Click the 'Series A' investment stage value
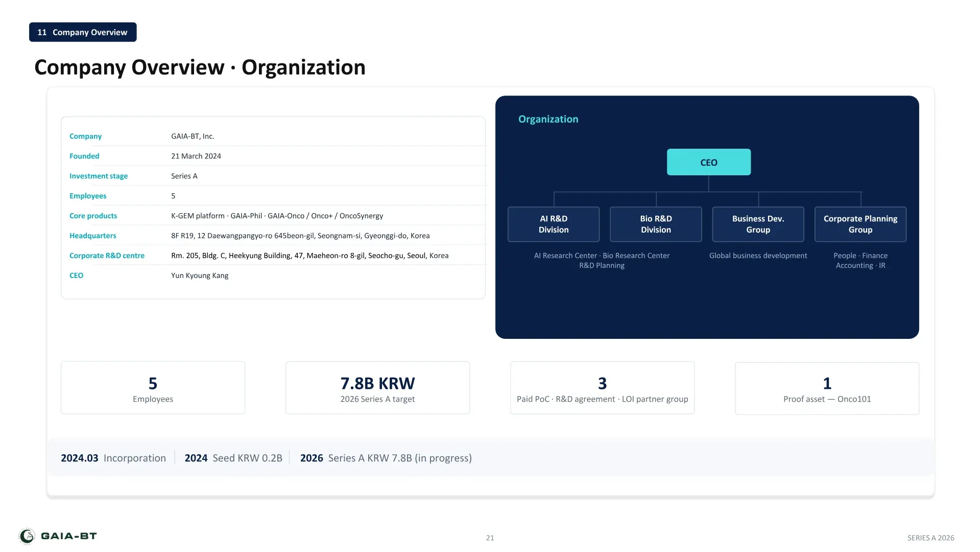Image resolution: width=980 pixels, height=552 pixels. pyautogui.click(x=184, y=176)
